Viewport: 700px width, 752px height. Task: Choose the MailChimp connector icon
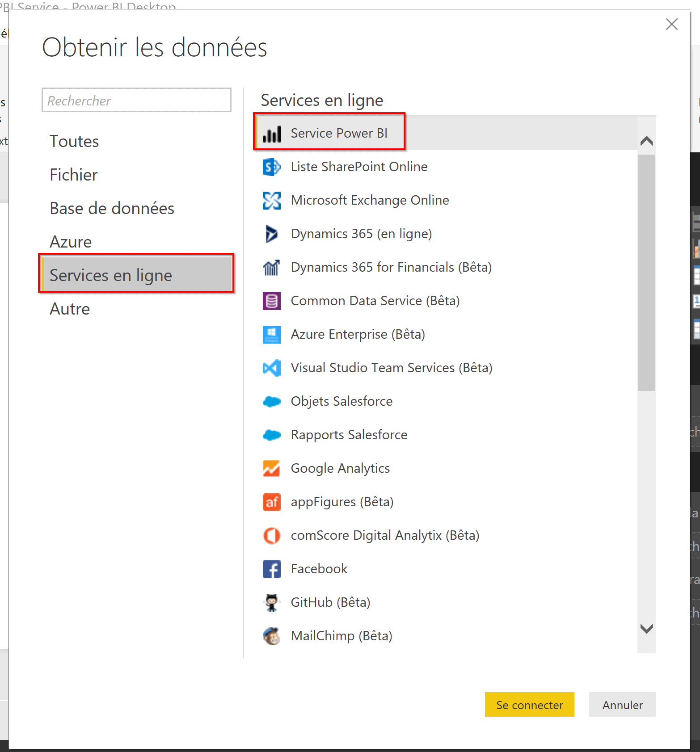pyautogui.click(x=271, y=636)
